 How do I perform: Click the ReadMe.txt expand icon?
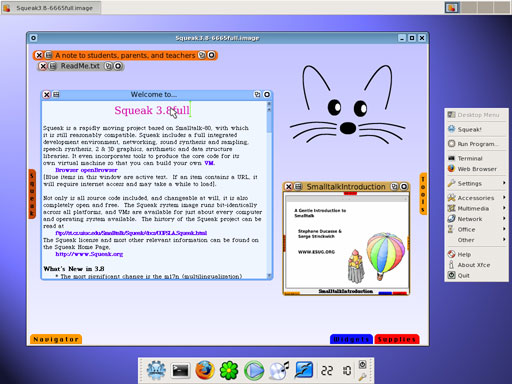point(108,66)
